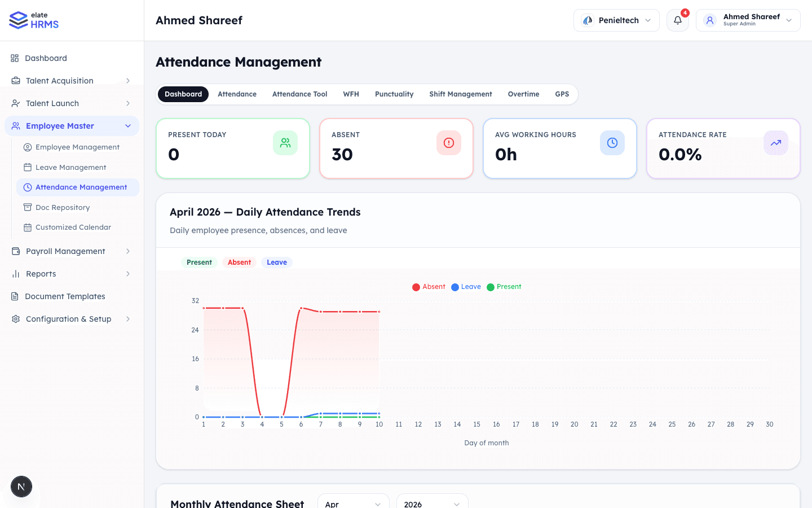Open Customized Calendar page
The height and width of the screenshot is (508, 812).
(x=73, y=227)
